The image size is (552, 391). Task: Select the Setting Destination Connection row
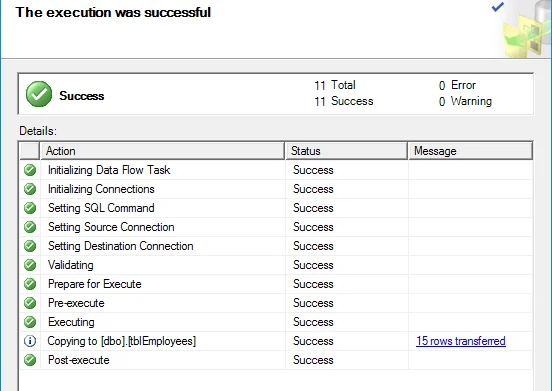tap(276, 246)
